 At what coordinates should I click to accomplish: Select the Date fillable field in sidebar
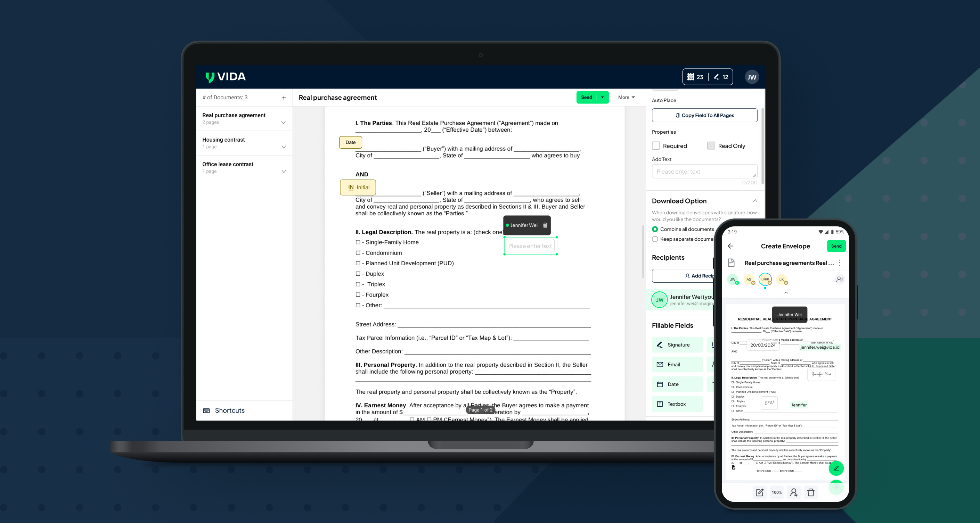(677, 384)
